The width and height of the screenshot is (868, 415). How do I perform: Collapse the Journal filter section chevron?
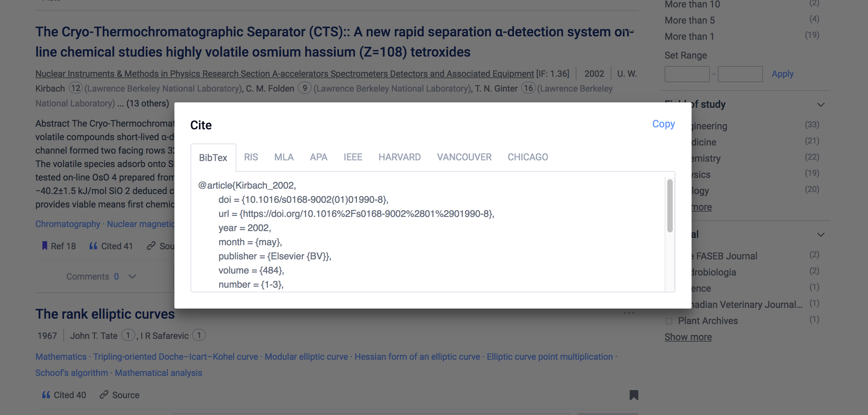[821, 235]
